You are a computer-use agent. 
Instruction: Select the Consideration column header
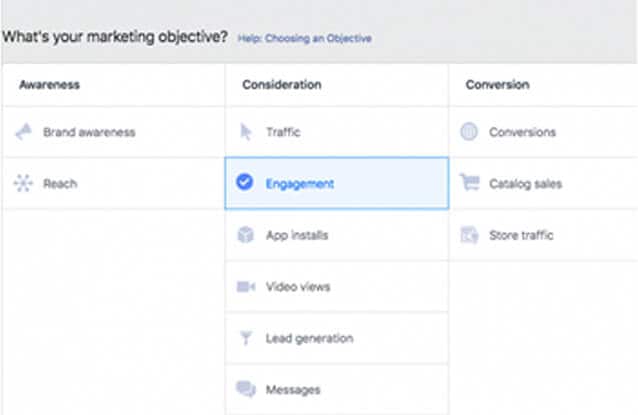point(281,85)
